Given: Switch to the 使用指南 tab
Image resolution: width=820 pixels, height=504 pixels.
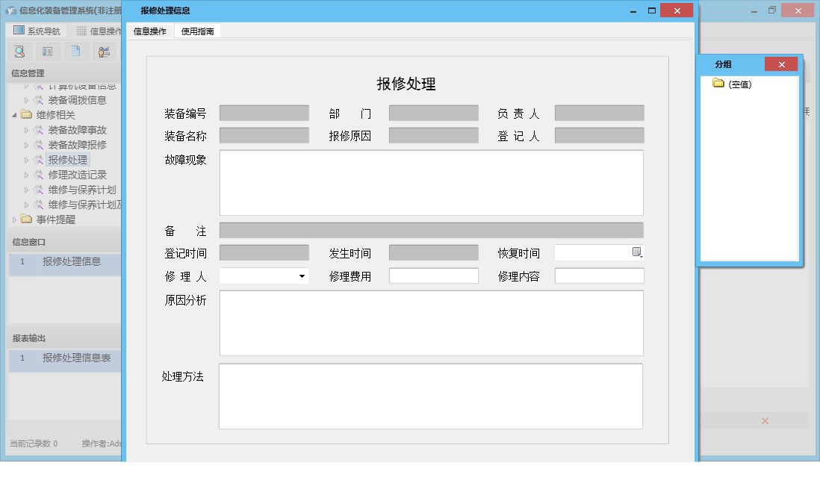Looking at the screenshot, I should (x=197, y=31).
